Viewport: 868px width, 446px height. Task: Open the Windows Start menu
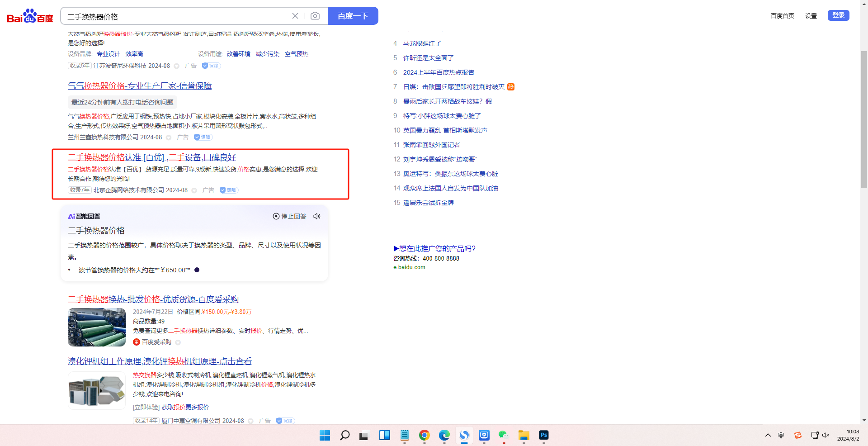coord(325,435)
